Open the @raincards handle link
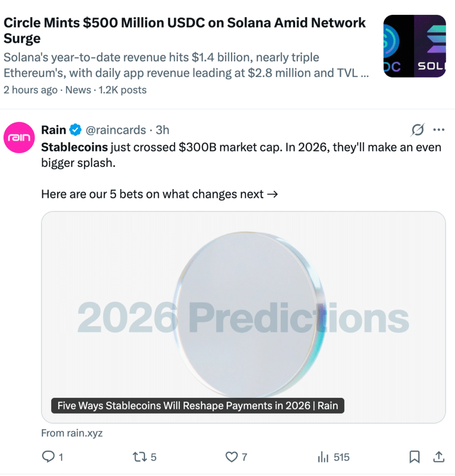 (116, 130)
